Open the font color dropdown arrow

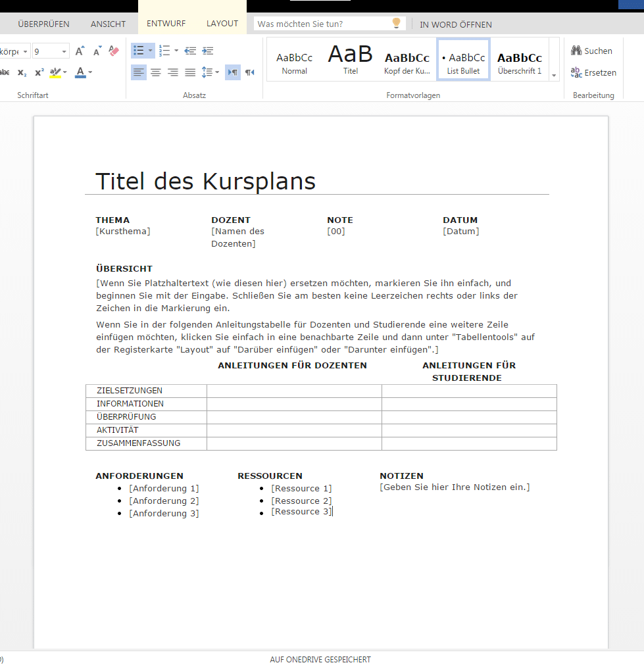click(x=90, y=72)
